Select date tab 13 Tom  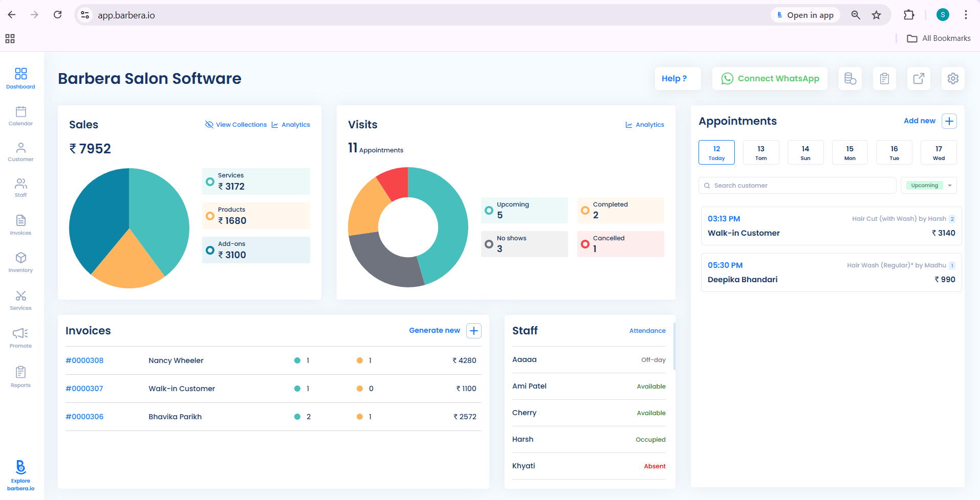coord(761,152)
